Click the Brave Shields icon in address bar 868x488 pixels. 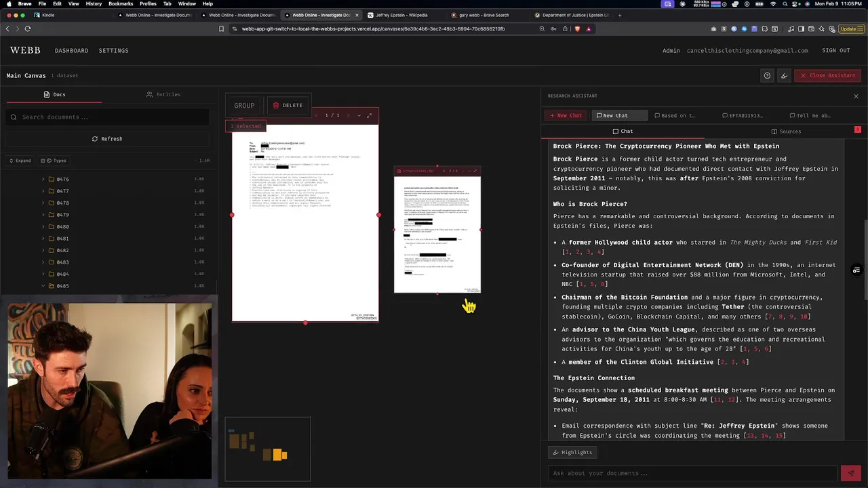pyautogui.click(x=577, y=28)
